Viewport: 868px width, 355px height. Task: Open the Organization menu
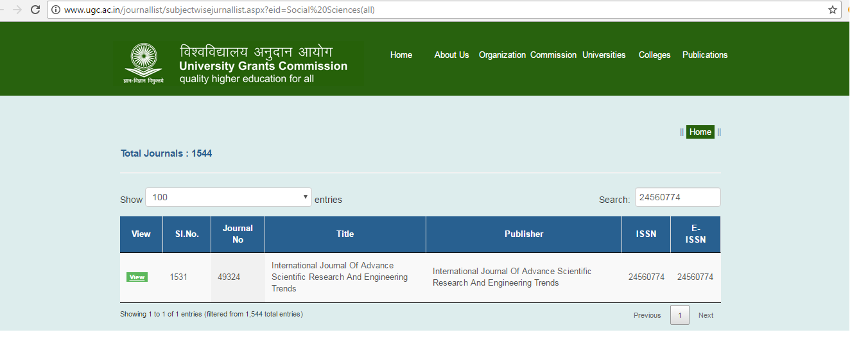tap(502, 55)
